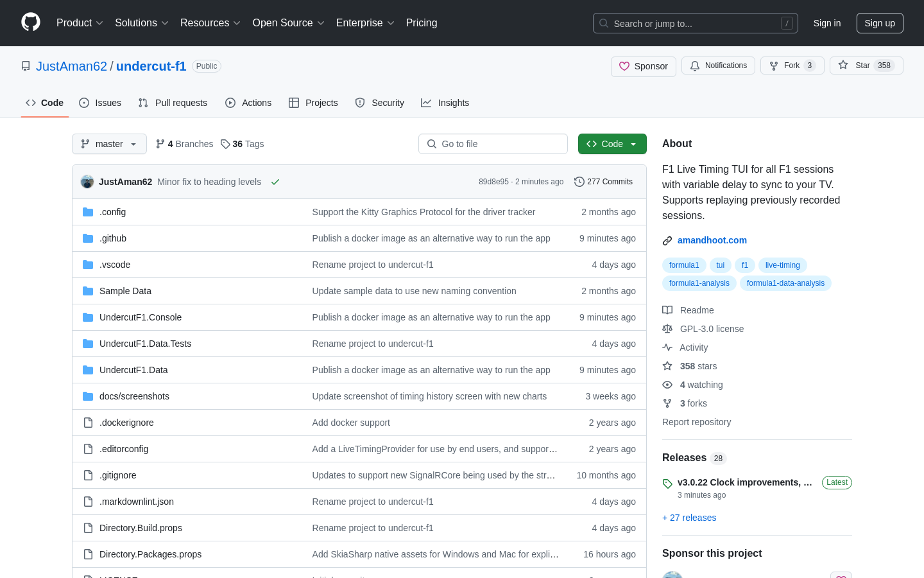Open the .markdownlint.json file

click(x=137, y=502)
